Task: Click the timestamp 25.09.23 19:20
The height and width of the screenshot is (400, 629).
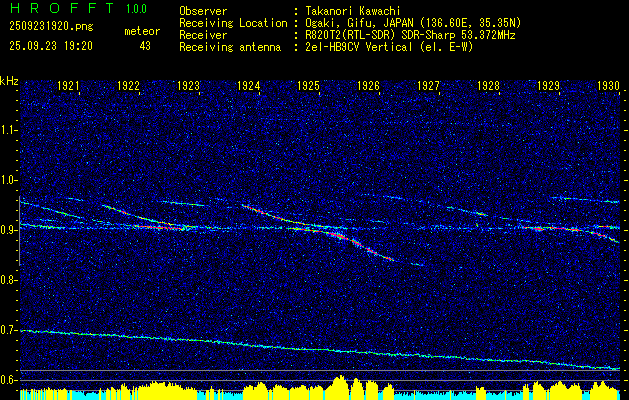Action: click(51, 46)
